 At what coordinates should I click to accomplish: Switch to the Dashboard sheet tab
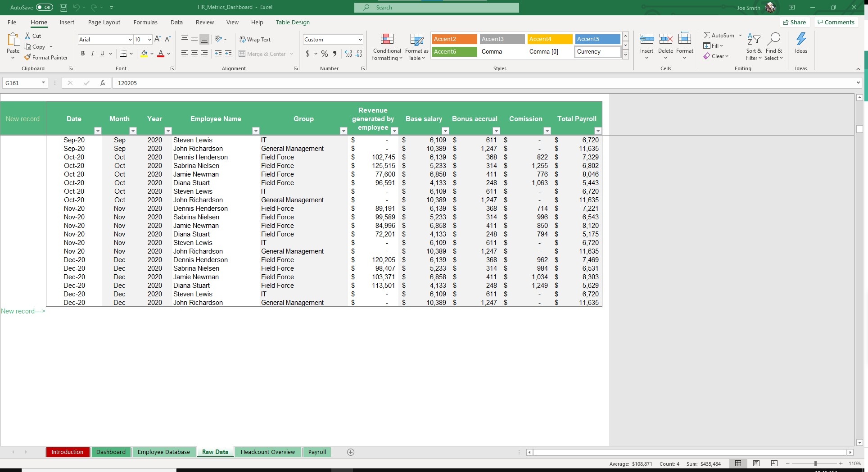coord(111,452)
